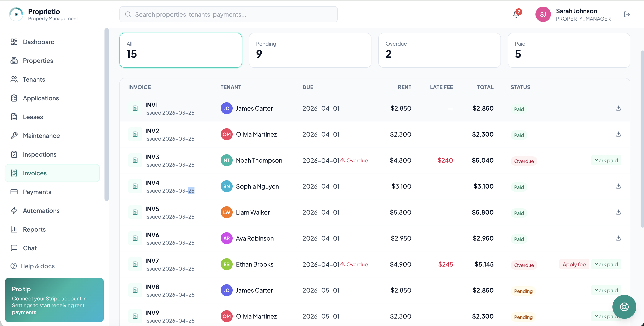Click the TENANT column header
Screen dimensions: 644x326
(x=231, y=87)
